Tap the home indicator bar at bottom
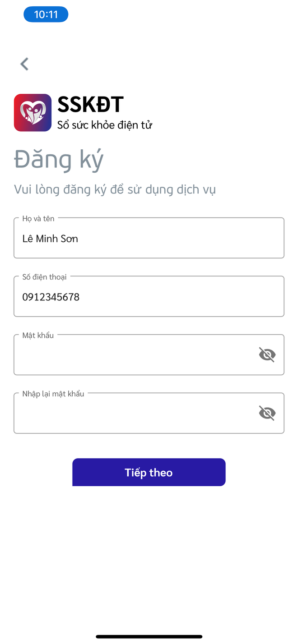298x644 pixels. [149, 636]
